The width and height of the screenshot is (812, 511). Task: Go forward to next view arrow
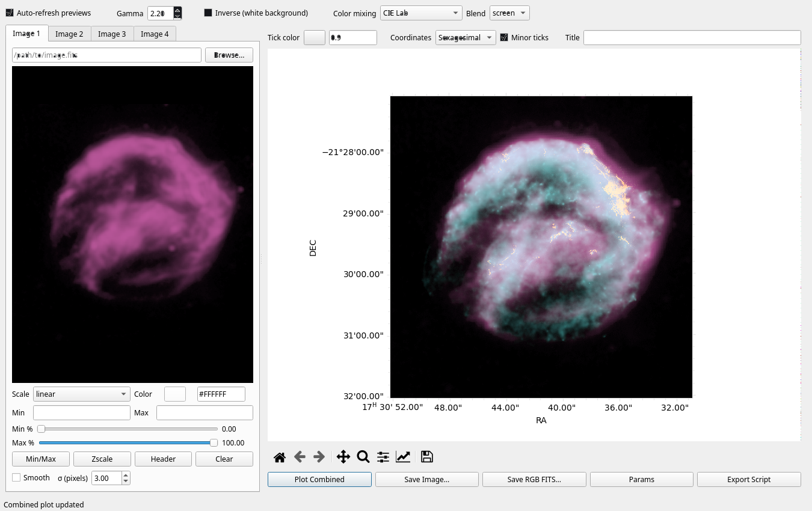(x=319, y=457)
